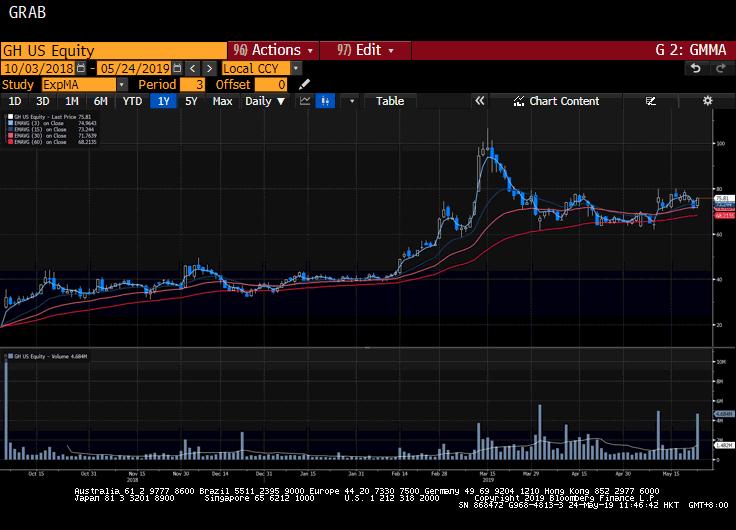Click the redo arrow icon

coord(720,68)
